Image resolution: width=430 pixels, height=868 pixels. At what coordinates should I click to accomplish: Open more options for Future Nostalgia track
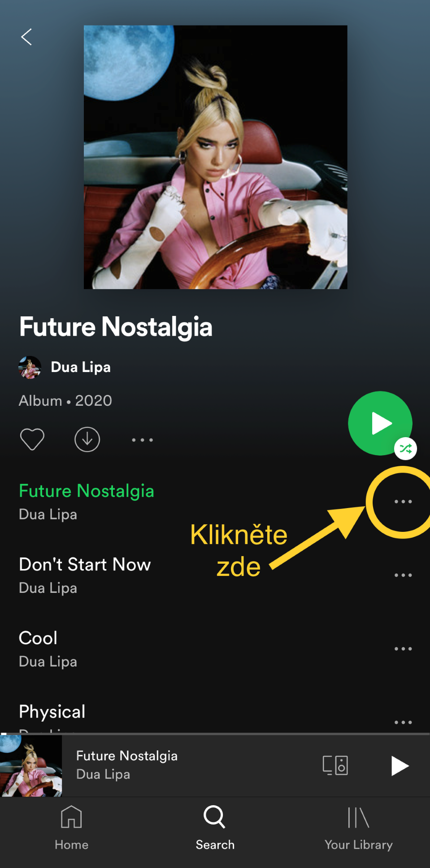coord(403,501)
